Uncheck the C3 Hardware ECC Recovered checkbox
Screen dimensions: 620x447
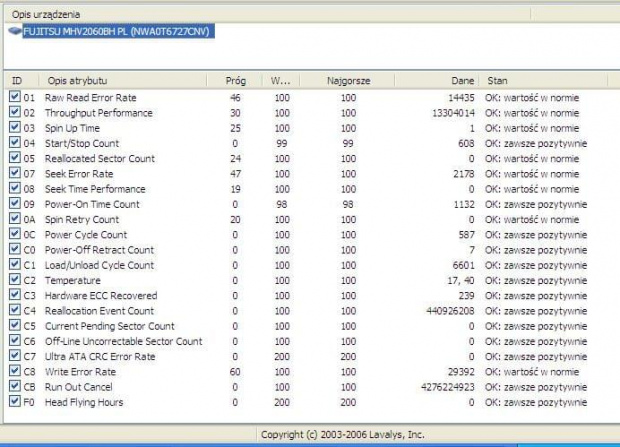[x=15, y=295]
